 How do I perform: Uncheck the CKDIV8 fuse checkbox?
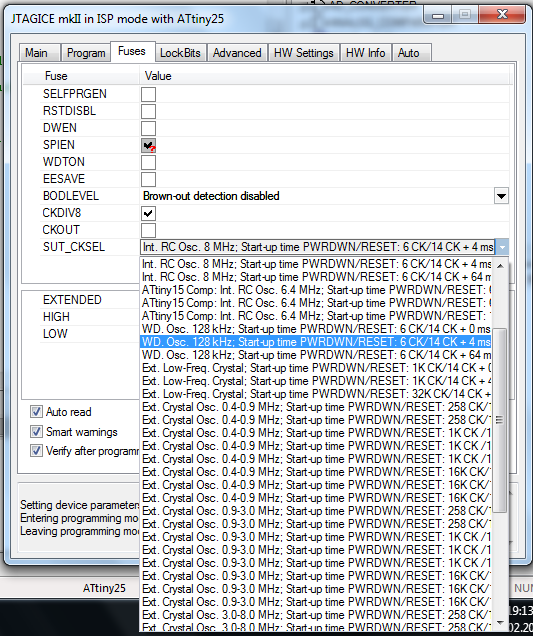click(148, 213)
